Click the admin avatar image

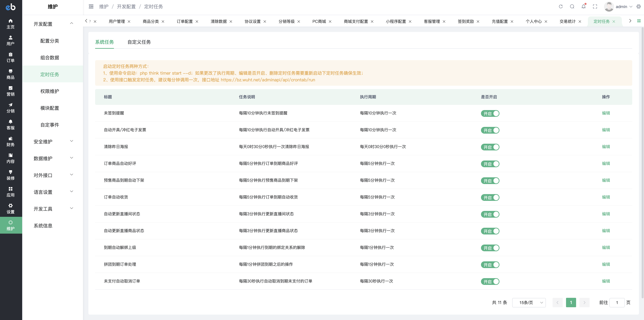point(609,7)
